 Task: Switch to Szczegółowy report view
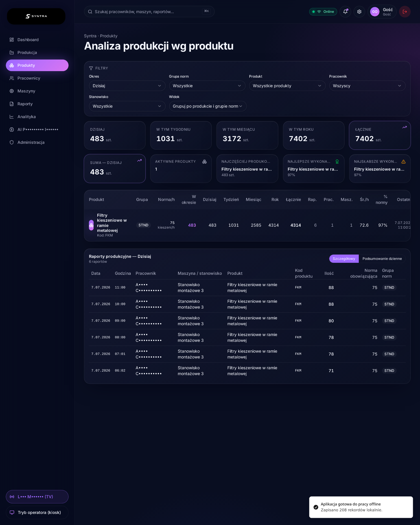[344, 259]
